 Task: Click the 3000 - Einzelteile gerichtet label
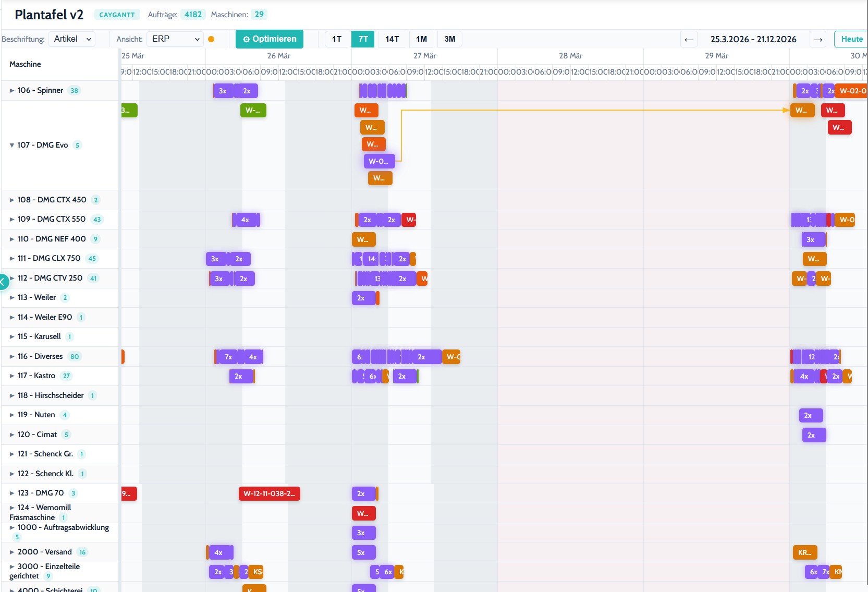click(x=45, y=571)
